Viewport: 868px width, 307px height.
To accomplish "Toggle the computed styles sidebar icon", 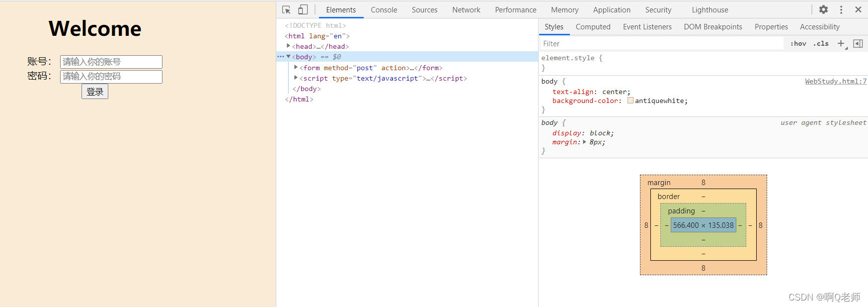I will click(x=858, y=44).
